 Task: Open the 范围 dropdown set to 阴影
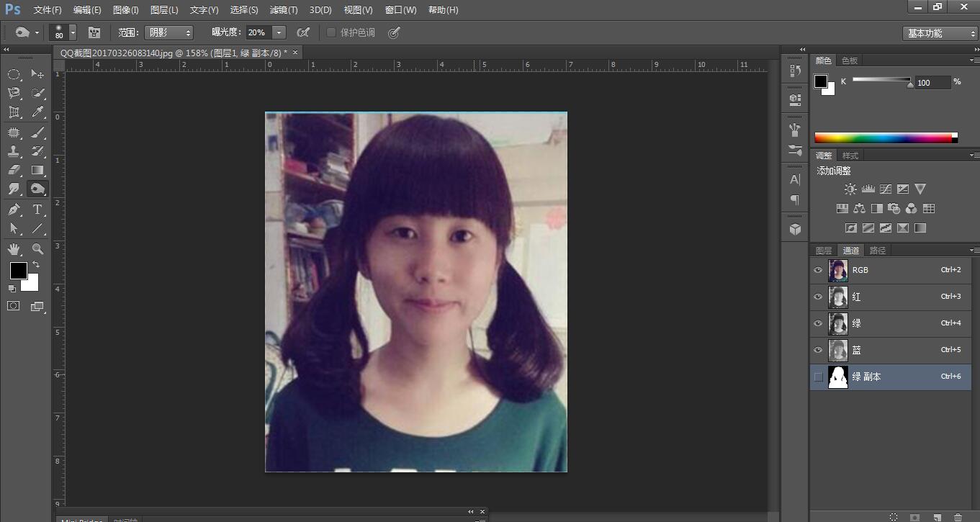point(169,32)
